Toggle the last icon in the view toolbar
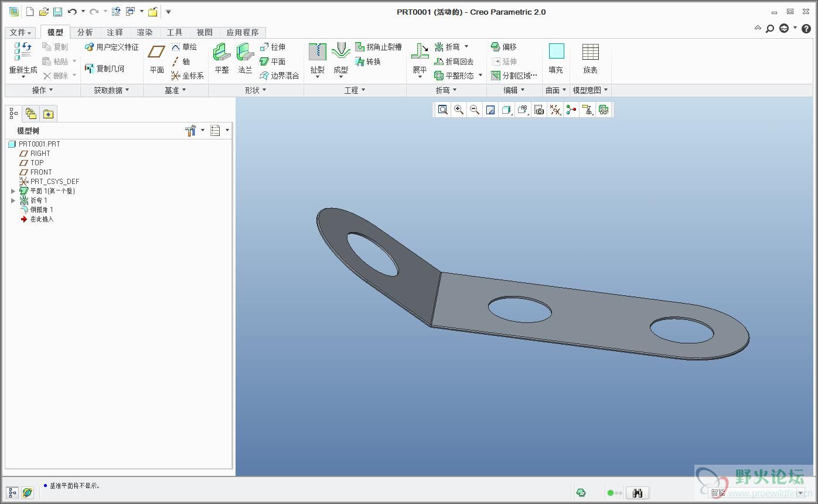 604,110
